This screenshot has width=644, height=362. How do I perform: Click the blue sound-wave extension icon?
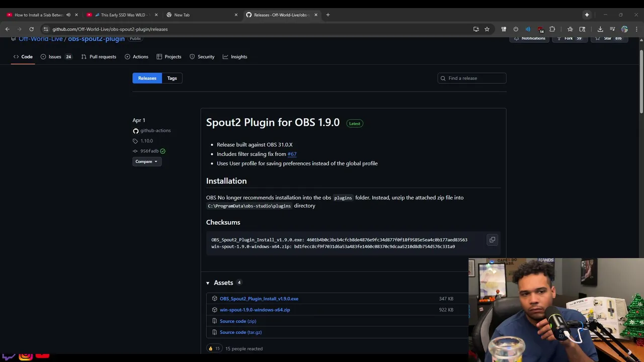528,29
